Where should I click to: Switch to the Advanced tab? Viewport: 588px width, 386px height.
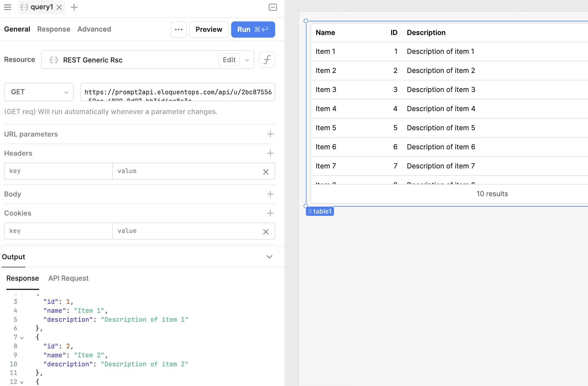94,29
